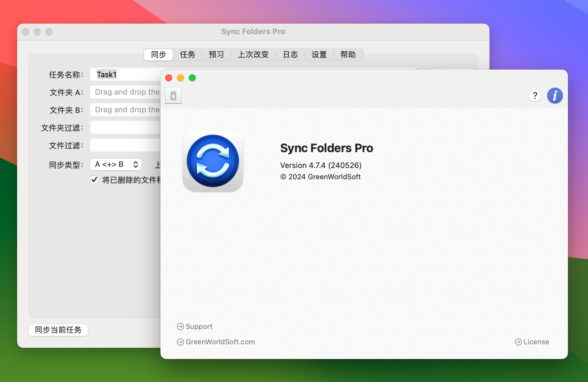
Task: Open the 帮助 tab
Action: (x=348, y=55)
